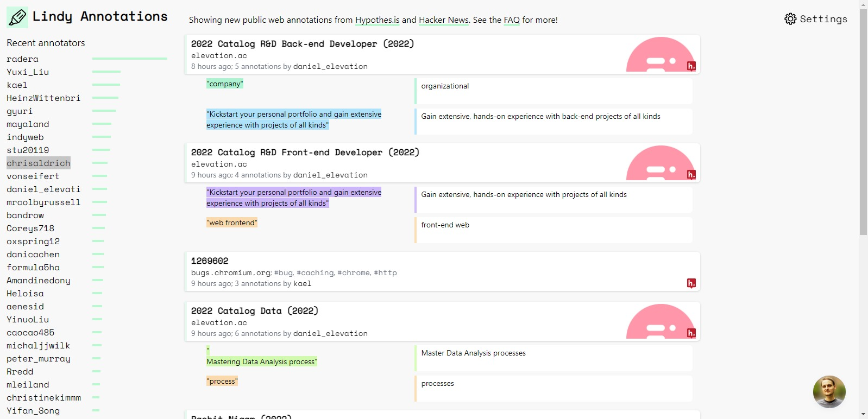Image resolution: width=868 pixels, height=419 pixels.
Task: Click Hypothesis badge on Back-end Developer card
Action: (691, 66)
